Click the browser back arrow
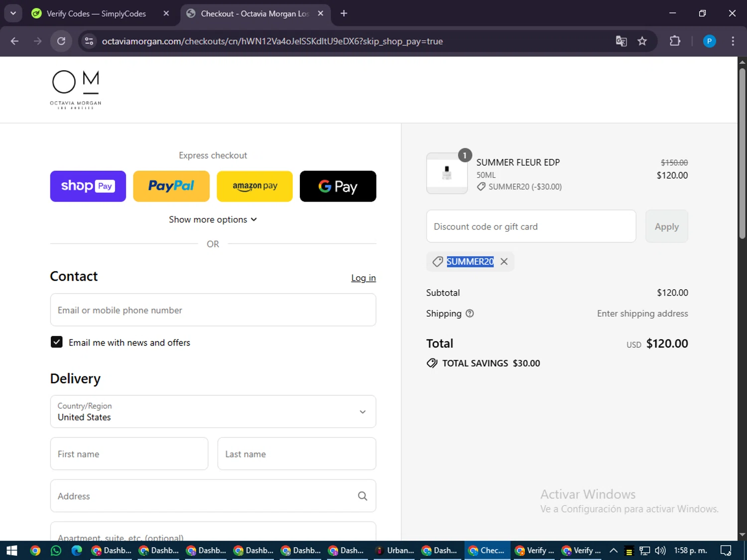Screen dimensions: 747x560 (14, 41)
